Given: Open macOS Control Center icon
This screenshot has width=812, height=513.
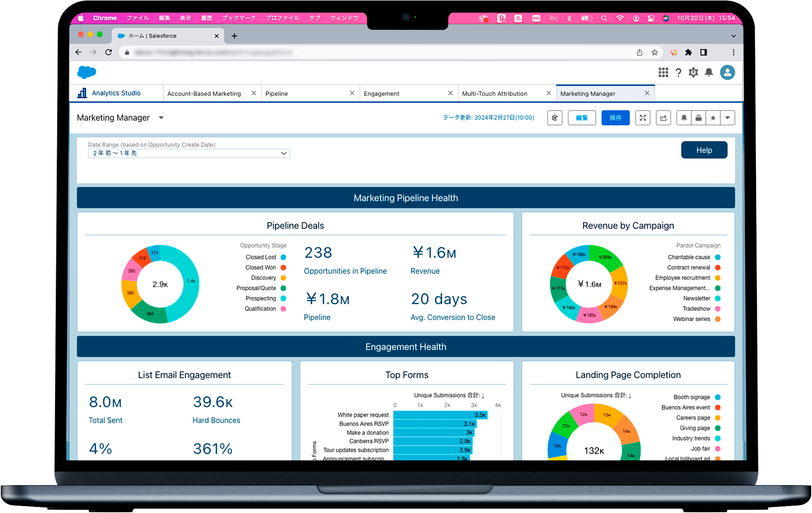Looking at the screenshot, I should (x=651, y=18).
